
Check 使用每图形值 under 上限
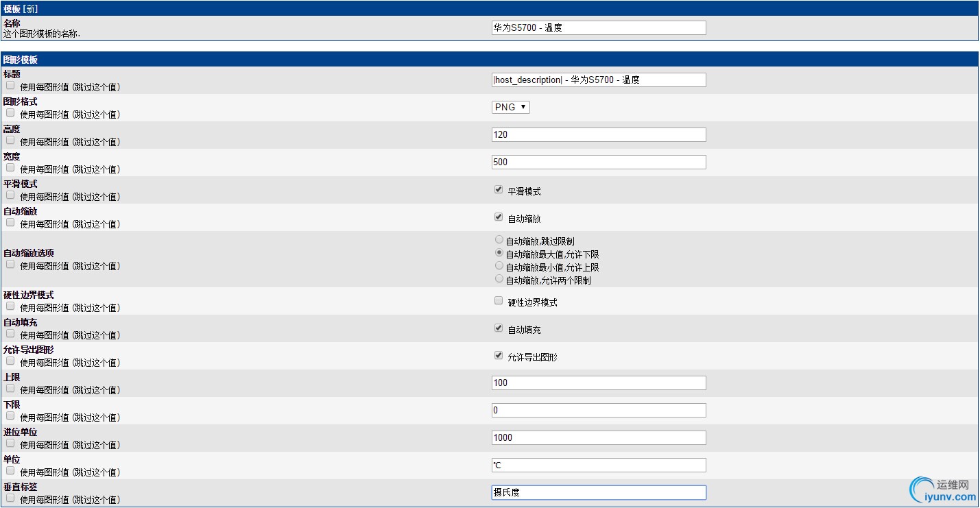click(10, 389)
